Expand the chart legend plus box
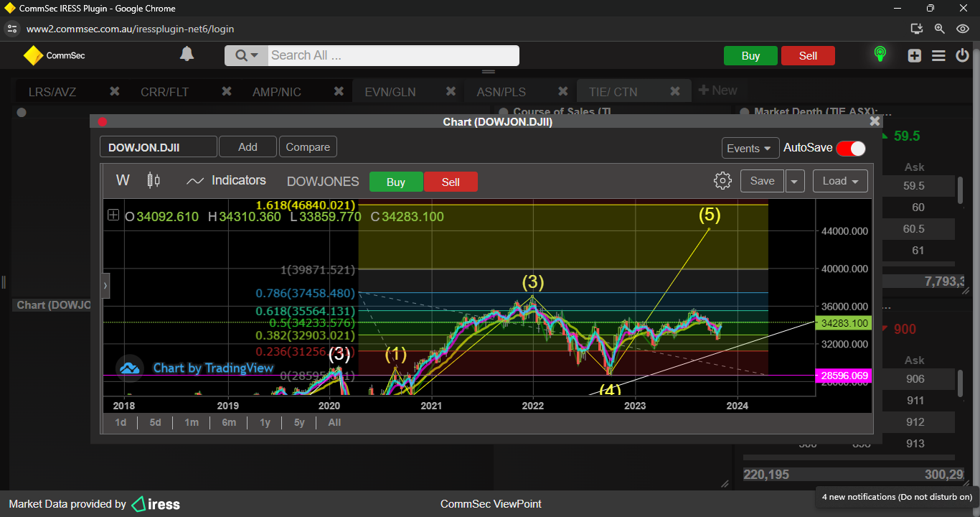 point(113,215)
